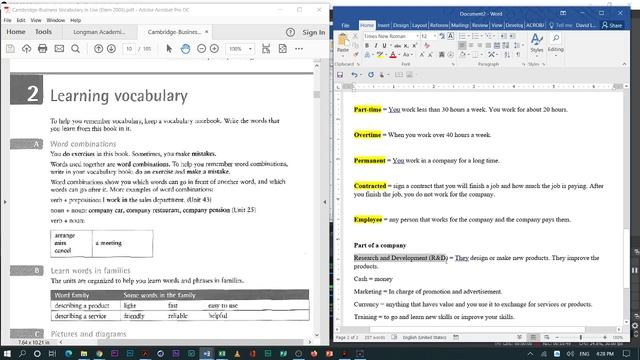Screen dimensions: 640x360
Task: Toggle center alignment in Word
Action: [x=471, y=45]
